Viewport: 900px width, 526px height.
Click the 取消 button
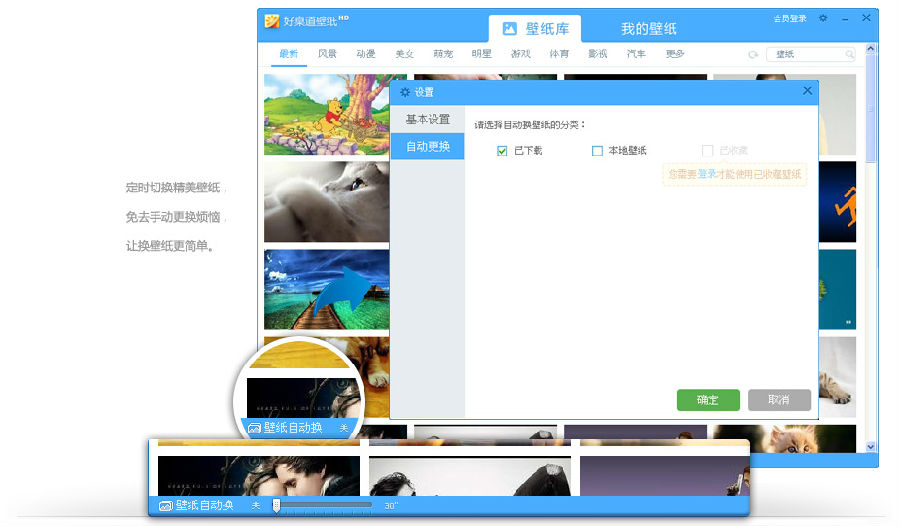click(778, 399)
